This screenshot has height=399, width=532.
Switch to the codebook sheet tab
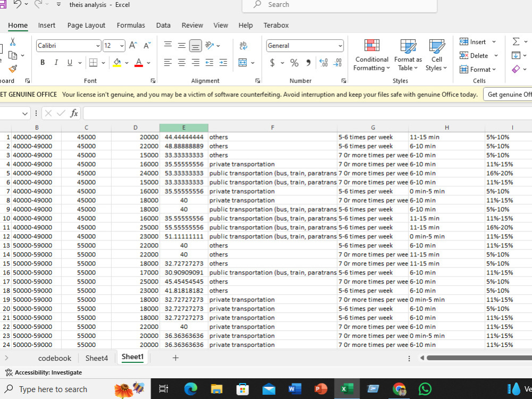(55, 358)
